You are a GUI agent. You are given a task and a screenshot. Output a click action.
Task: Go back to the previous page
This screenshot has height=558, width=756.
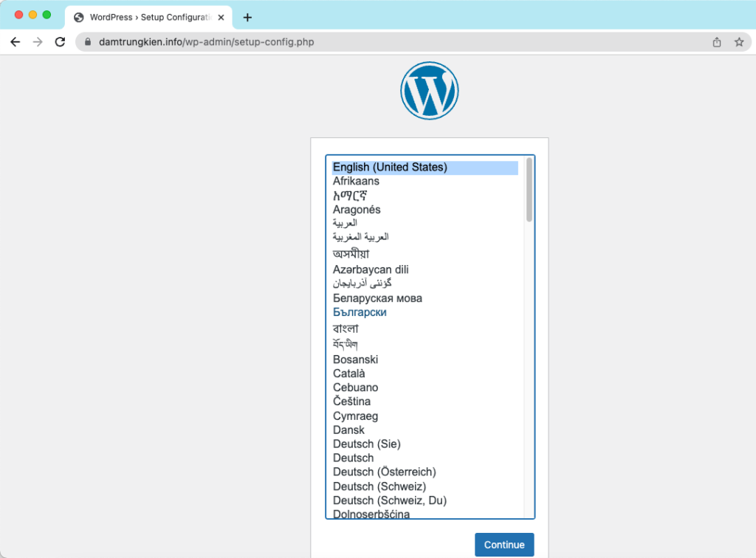click(x=16, y=42)
